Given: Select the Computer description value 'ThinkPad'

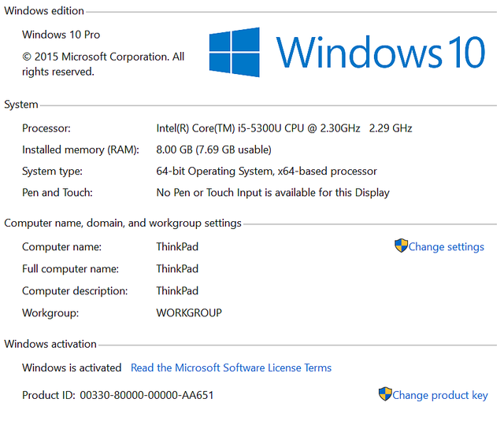Looking at the screenshot, I should [x=177, y=290].
